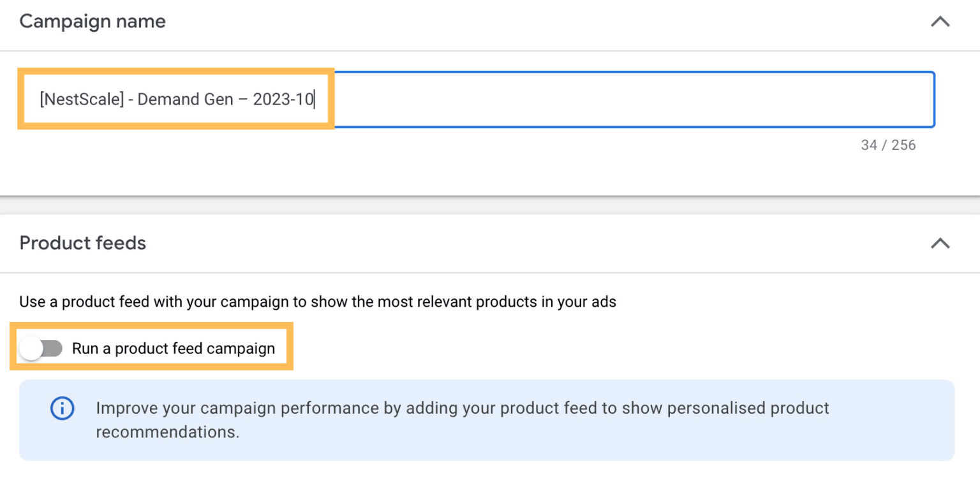Click the word "campaign" in the toggle label
Viewport: 980px width, 482px height.
click(x=245, y=349)
